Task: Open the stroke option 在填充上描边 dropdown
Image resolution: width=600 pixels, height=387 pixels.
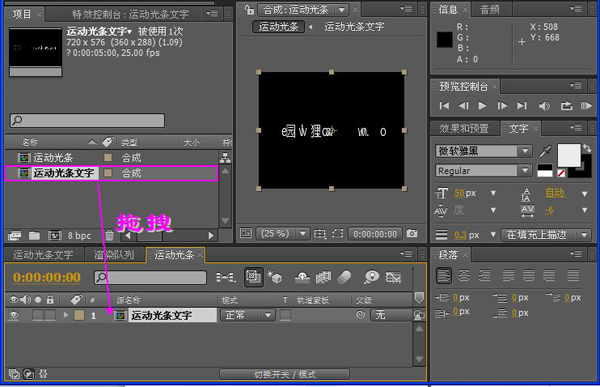Action: pos(545,235)
